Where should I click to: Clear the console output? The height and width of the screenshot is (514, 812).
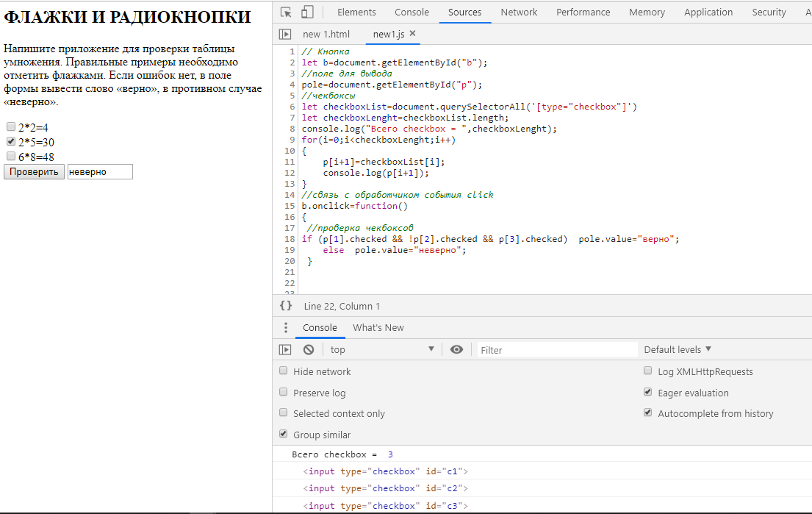309,349
